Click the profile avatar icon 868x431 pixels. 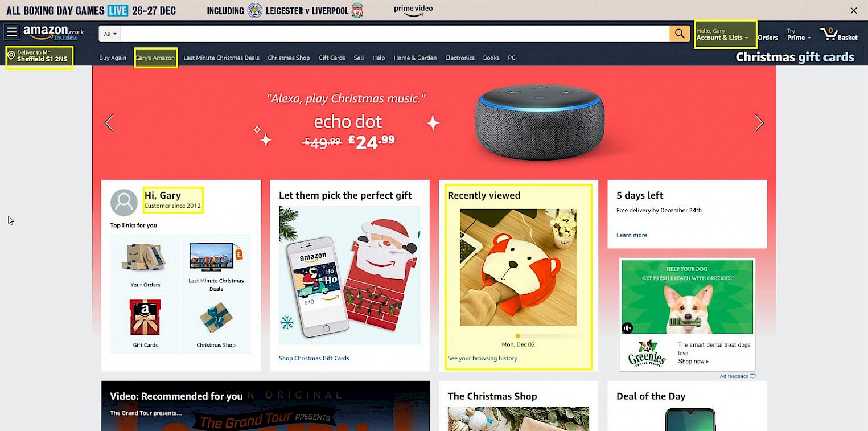[124, 203]
